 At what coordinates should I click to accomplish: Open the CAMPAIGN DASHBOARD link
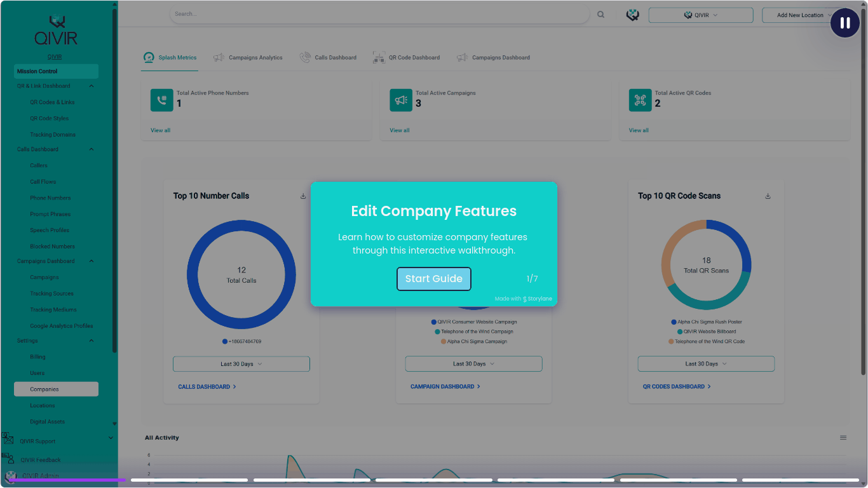point(445,387)
